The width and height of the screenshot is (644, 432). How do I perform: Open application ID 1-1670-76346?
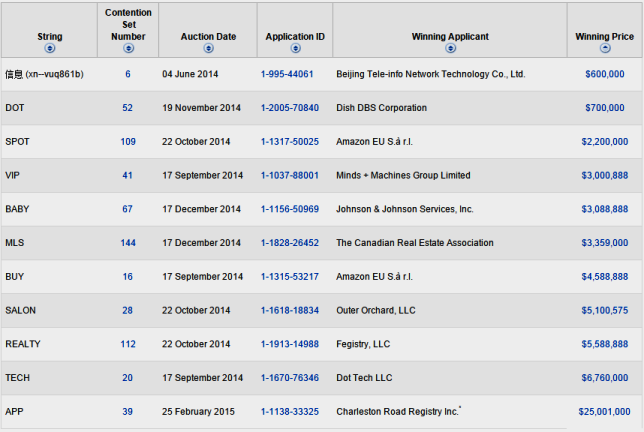point(290,378)
